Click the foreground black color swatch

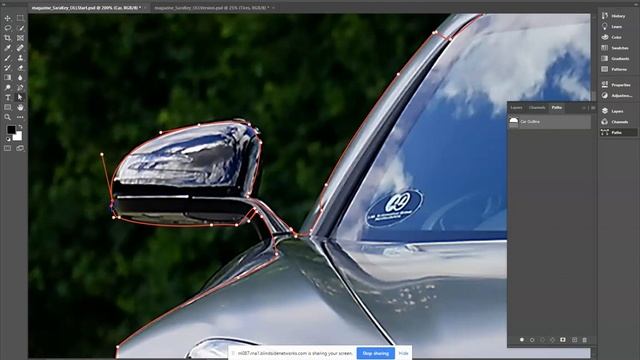11,129
